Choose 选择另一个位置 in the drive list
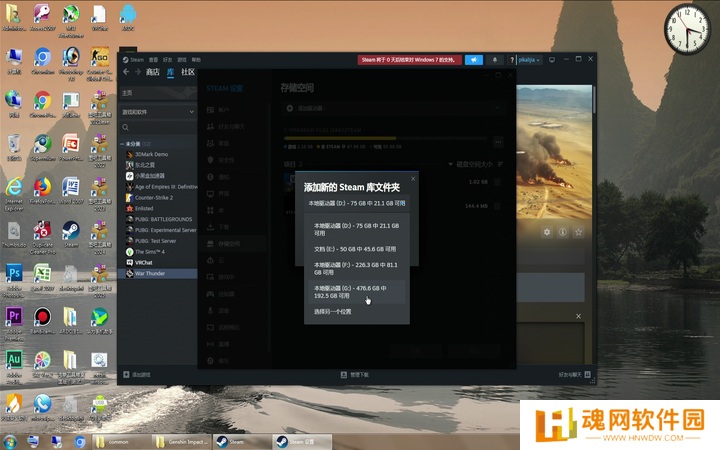The height and width of the screenshot is (450, 720). (357, 311)
